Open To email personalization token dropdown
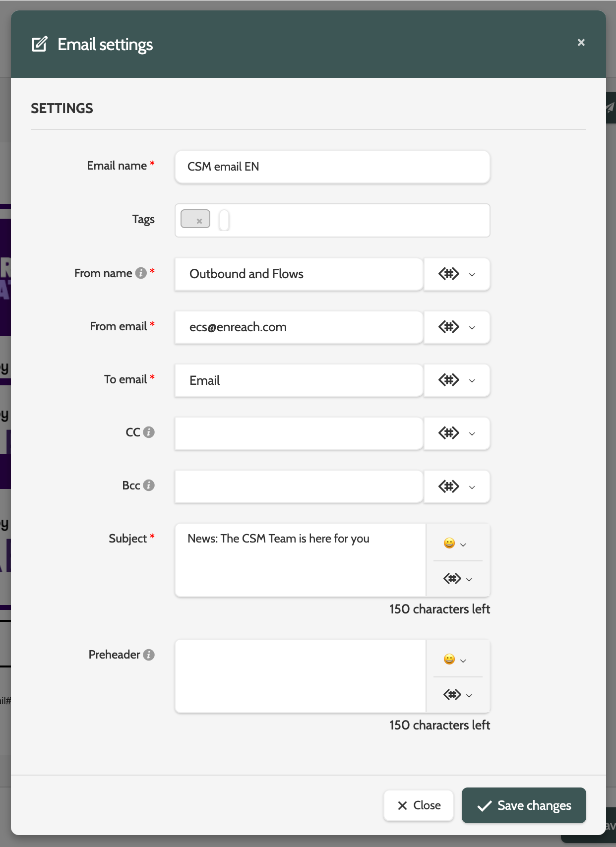Image resolution: width=616 pixels, height=847 pixels. click(457, 380)
